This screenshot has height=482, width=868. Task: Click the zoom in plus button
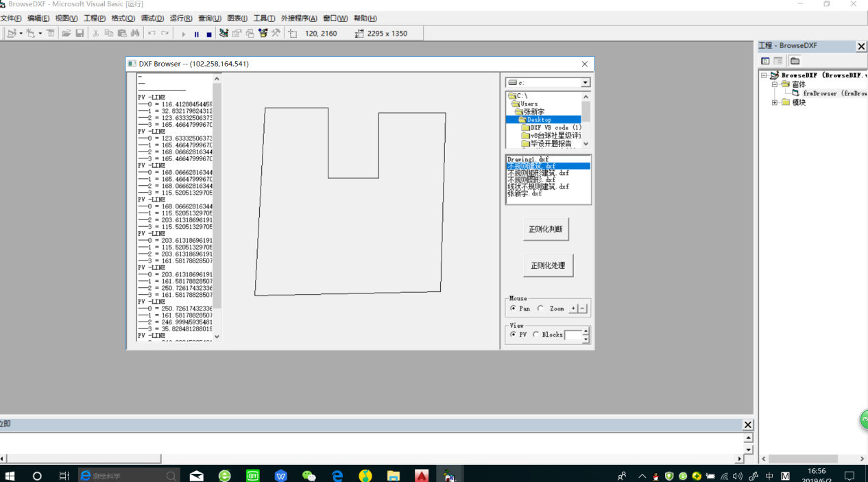pos(574,309)
